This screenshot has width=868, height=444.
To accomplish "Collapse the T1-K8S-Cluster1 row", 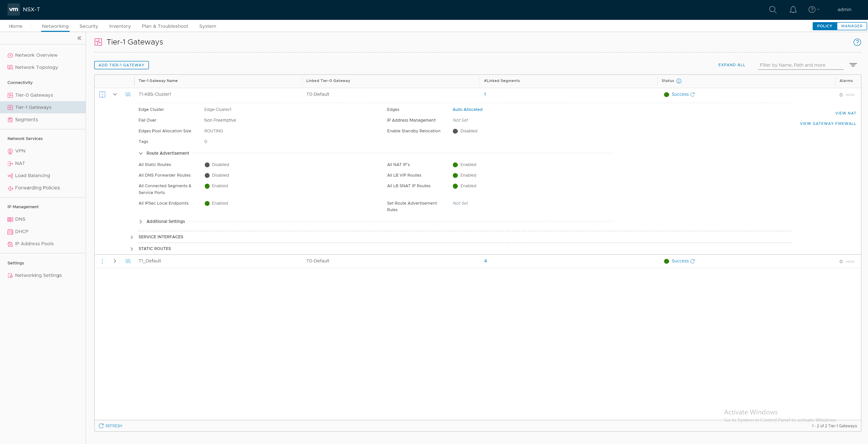I will [x=115, y=94].
